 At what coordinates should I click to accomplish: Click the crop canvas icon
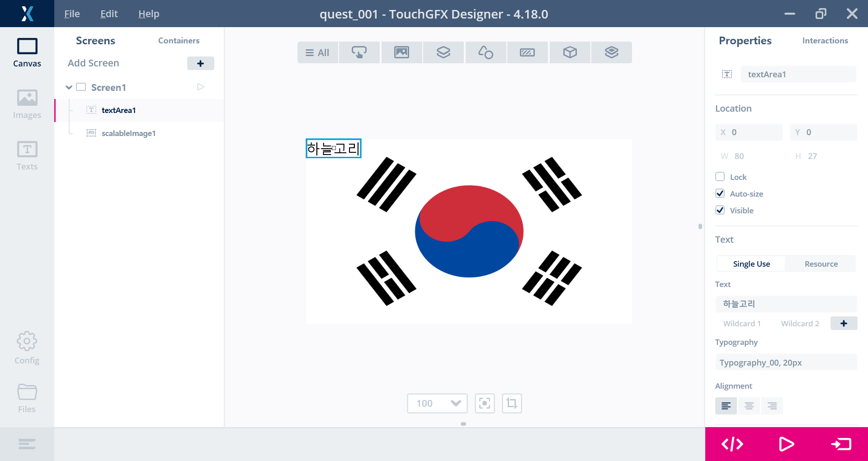512,403
